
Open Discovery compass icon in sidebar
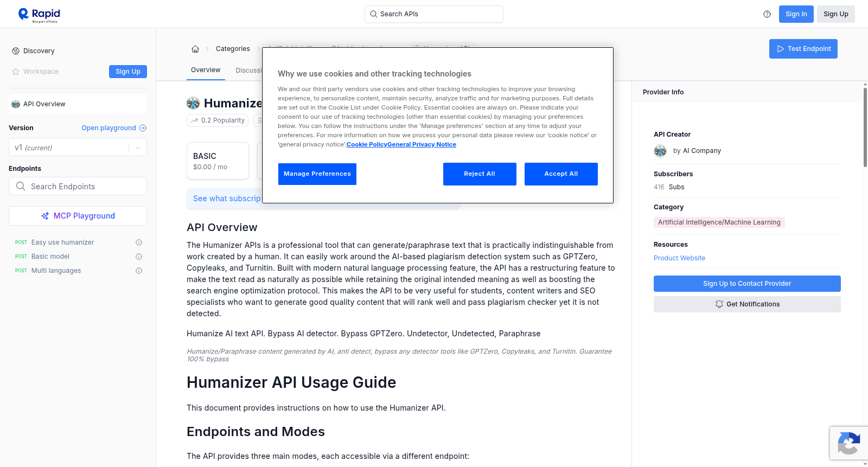pos(16,51)
